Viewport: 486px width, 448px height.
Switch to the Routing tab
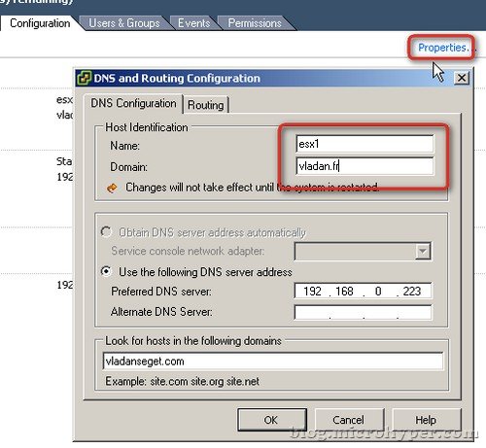206,105
